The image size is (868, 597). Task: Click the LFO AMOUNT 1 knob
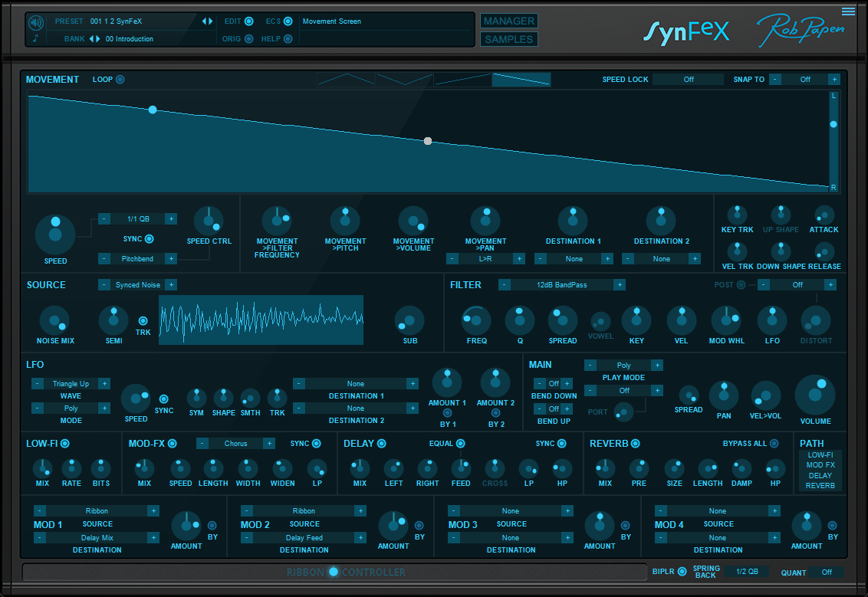447,382
